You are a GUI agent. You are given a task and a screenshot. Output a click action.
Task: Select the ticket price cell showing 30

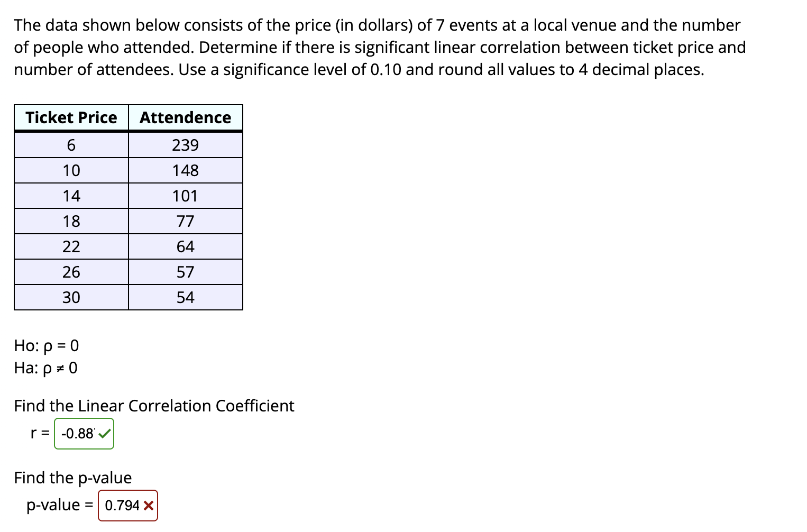(x=71, y=297)
